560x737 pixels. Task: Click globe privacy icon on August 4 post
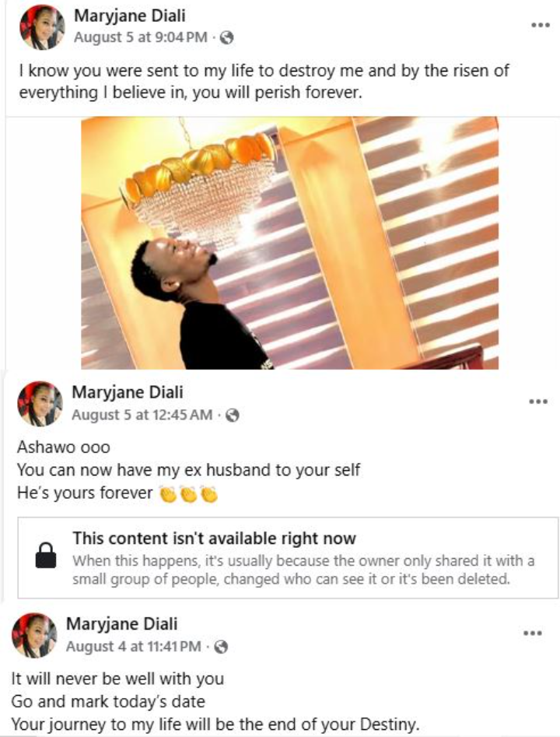pos(222,647)
